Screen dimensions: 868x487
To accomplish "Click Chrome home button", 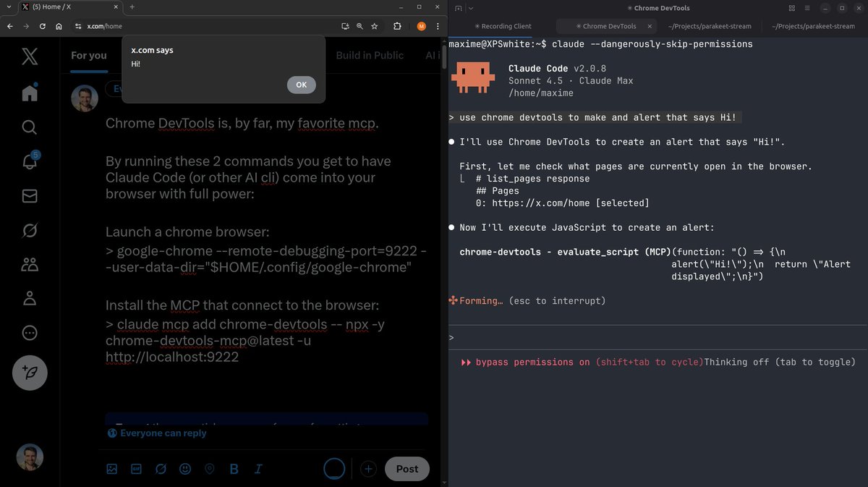I will click(x=59, y=26).
